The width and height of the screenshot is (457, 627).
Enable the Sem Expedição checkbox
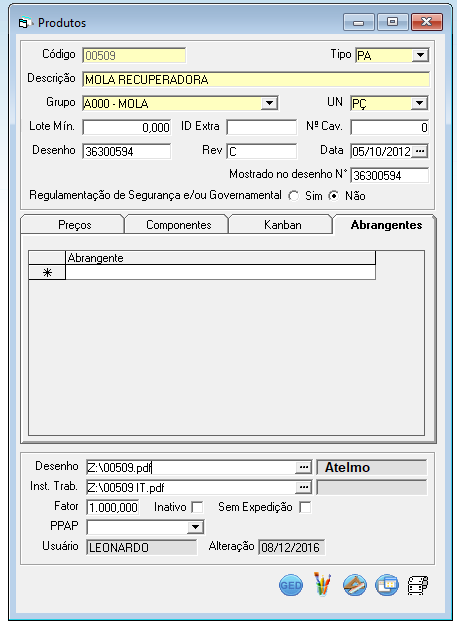click(x=305, y=507)
